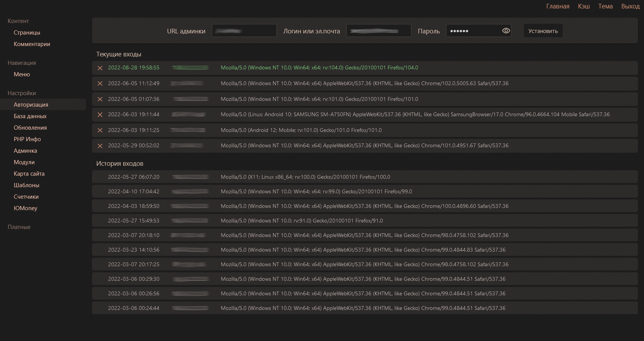
Task: Click the Настройки section heading
Action: (x=22, y=93)
